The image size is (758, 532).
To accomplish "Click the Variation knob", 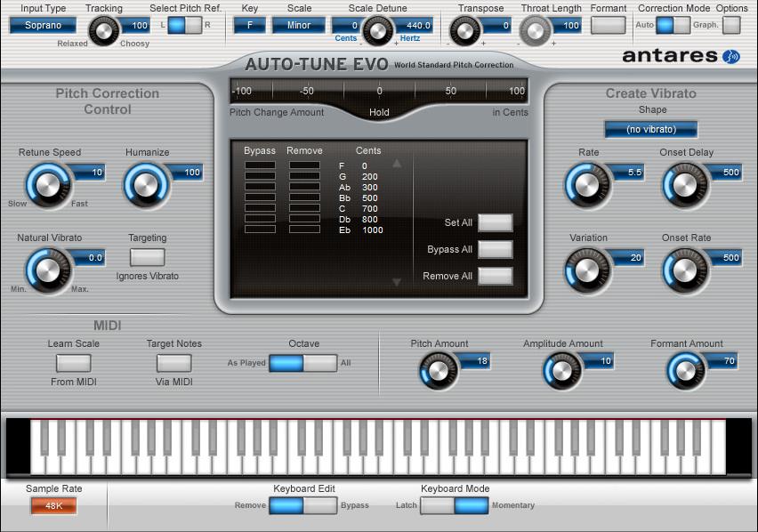I will pos(587,271).
